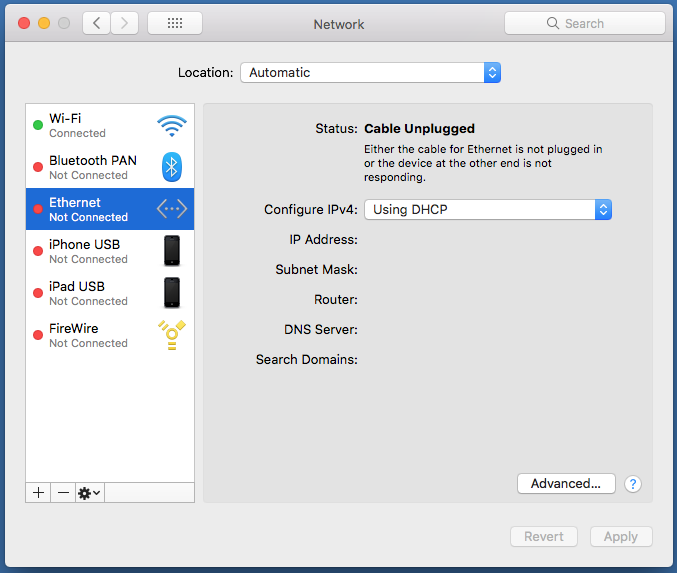Click the Network window title
The image size is (677, 573).
click(x=339, y=25)
